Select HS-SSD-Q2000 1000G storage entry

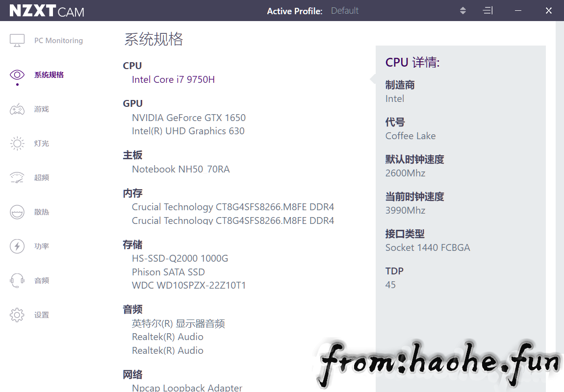180,258
